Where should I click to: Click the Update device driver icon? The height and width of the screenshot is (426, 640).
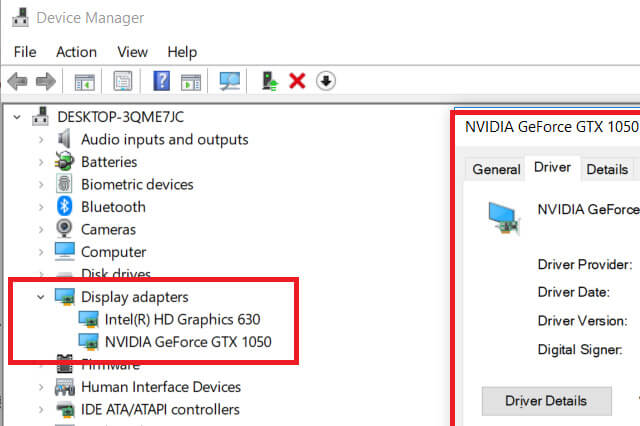pos(269,81)
